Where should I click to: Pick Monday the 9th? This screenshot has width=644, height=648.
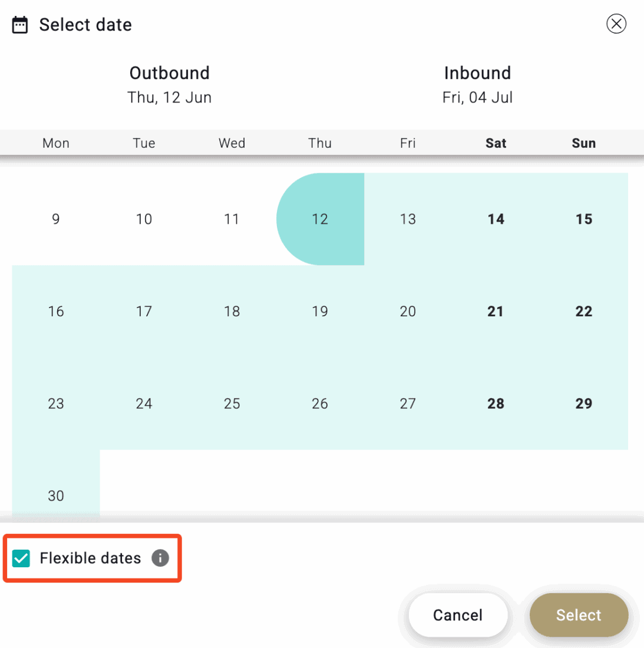tap(56, 219)
